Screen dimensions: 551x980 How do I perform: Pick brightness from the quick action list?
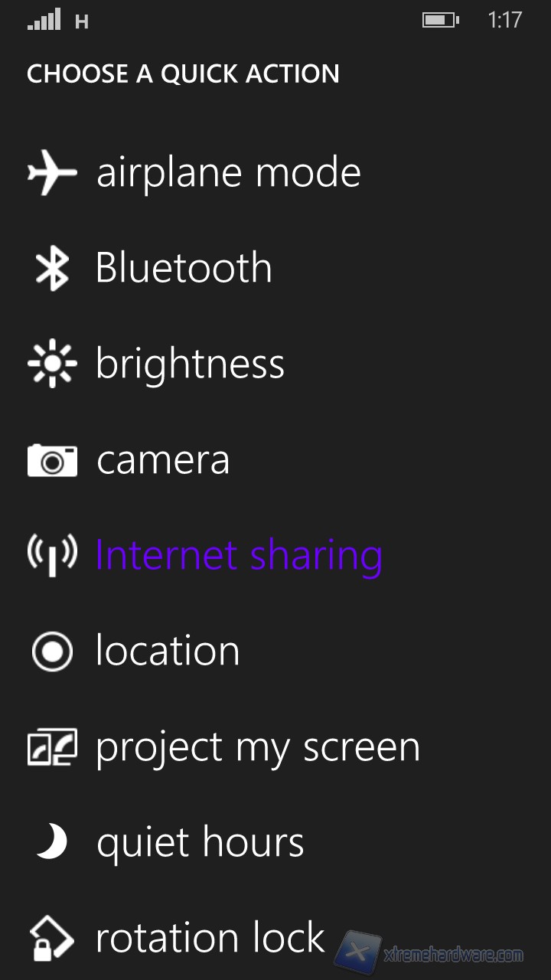pyautogui.click(x=190, y=364)
